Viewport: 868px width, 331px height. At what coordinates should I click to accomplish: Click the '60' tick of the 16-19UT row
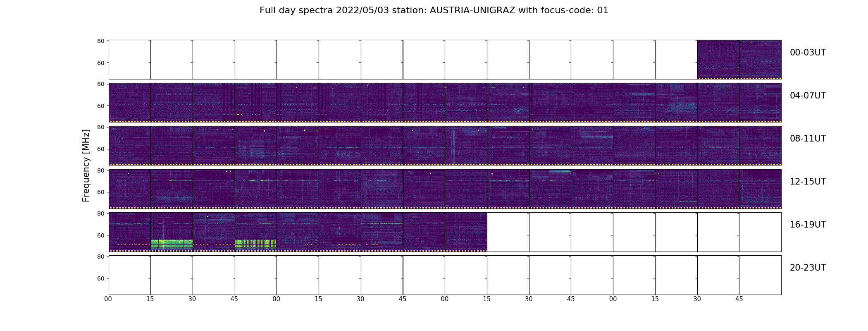[x=100, y=235]
